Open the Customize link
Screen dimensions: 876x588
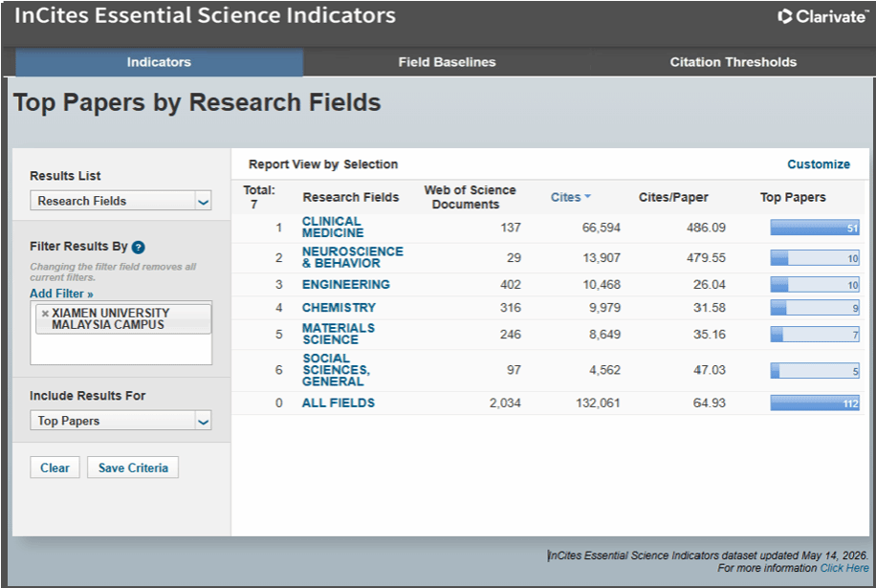[819, 164]
